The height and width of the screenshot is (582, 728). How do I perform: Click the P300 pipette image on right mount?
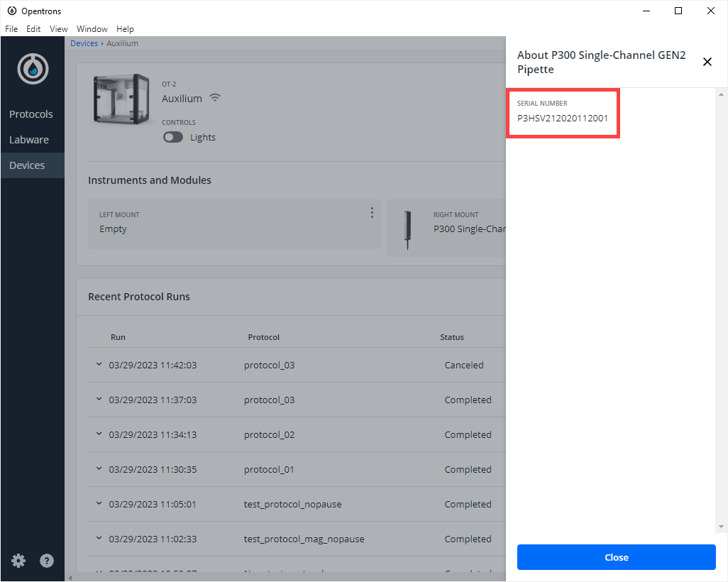(x=407, y=231)
